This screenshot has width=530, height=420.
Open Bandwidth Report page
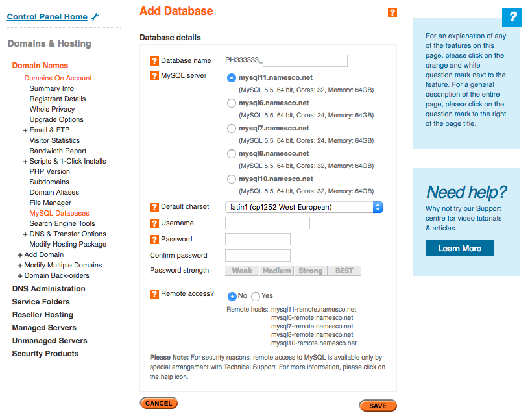58,151
